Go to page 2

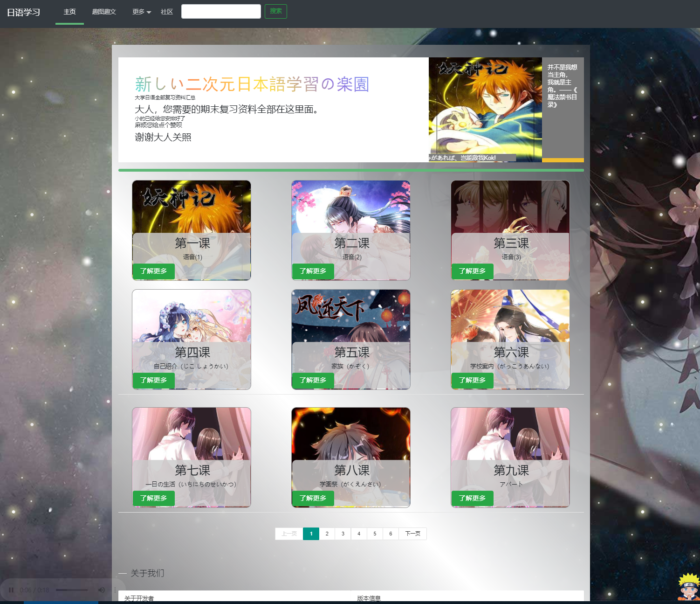pyautogui.click(x=327, y=534)
